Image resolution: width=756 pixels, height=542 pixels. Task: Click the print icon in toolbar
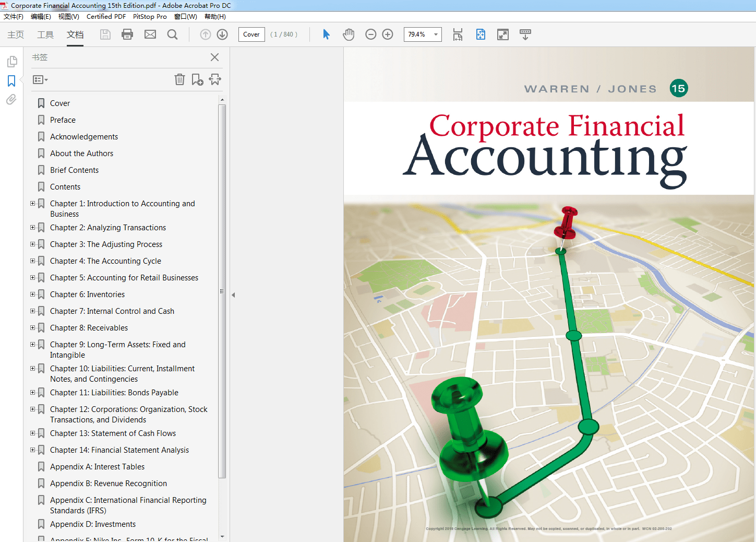[127, 34]
